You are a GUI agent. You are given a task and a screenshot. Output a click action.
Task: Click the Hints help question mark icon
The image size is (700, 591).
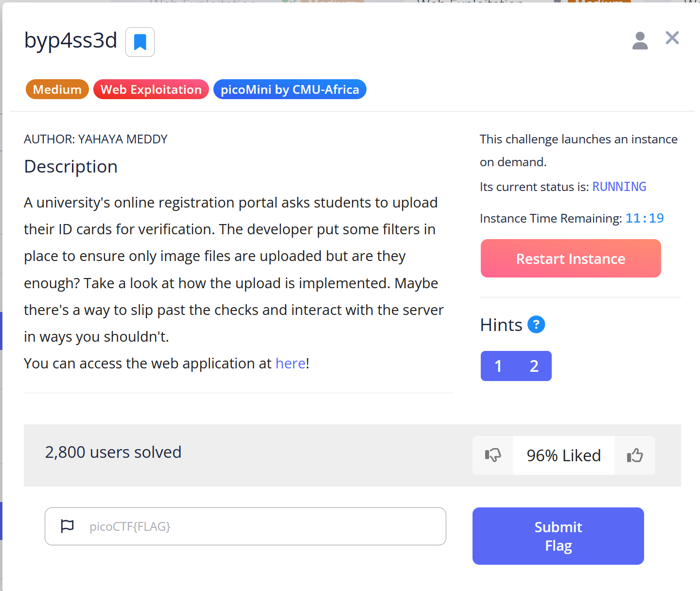[x=536, y=325]
